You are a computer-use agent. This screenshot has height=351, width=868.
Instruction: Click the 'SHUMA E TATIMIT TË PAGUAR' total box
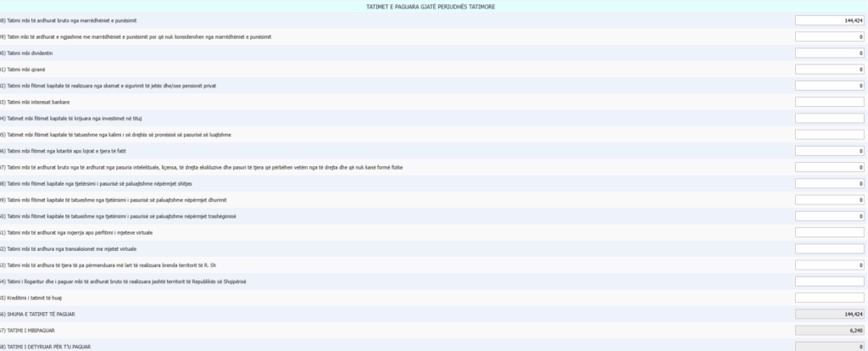coord(829,314)
